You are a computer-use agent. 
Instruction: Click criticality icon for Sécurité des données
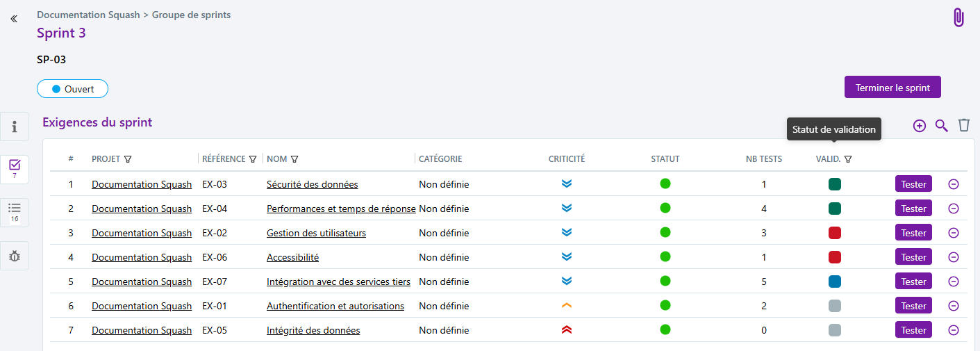pos(567,184)
